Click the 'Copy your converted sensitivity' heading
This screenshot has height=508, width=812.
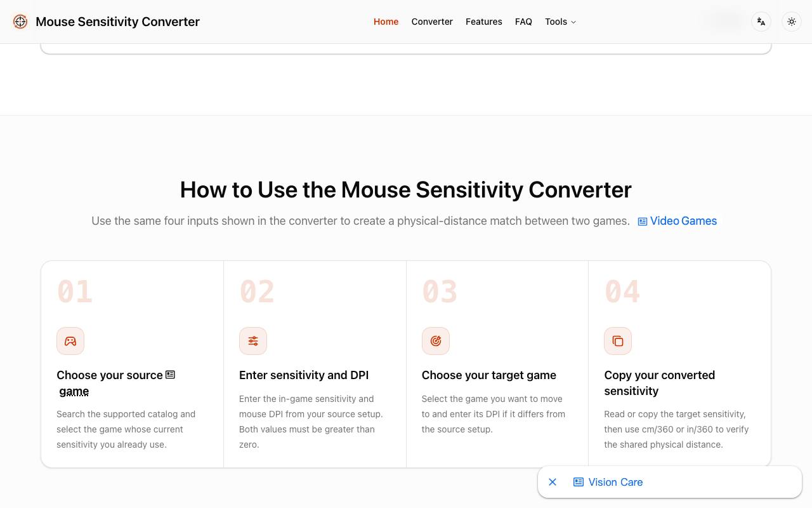tap(660, 383)
